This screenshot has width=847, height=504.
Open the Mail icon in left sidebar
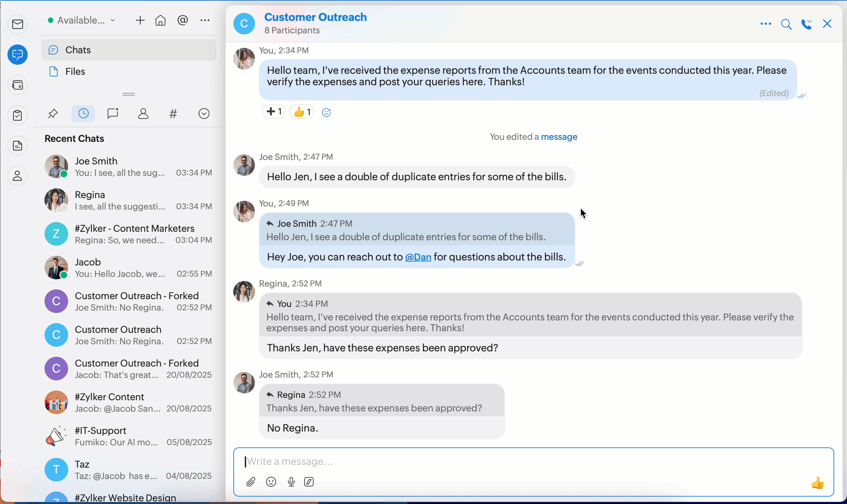[18, 24]
